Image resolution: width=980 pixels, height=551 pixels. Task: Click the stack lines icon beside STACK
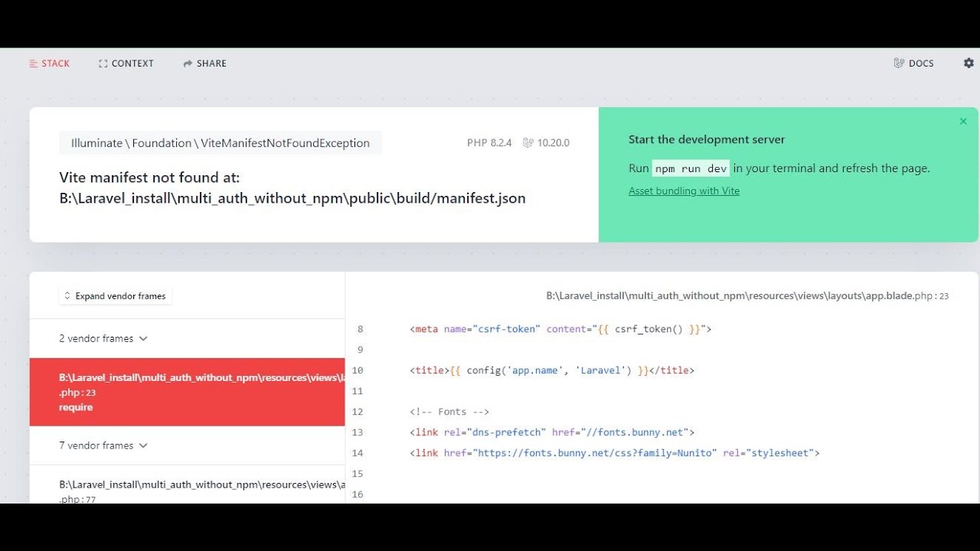33,64
